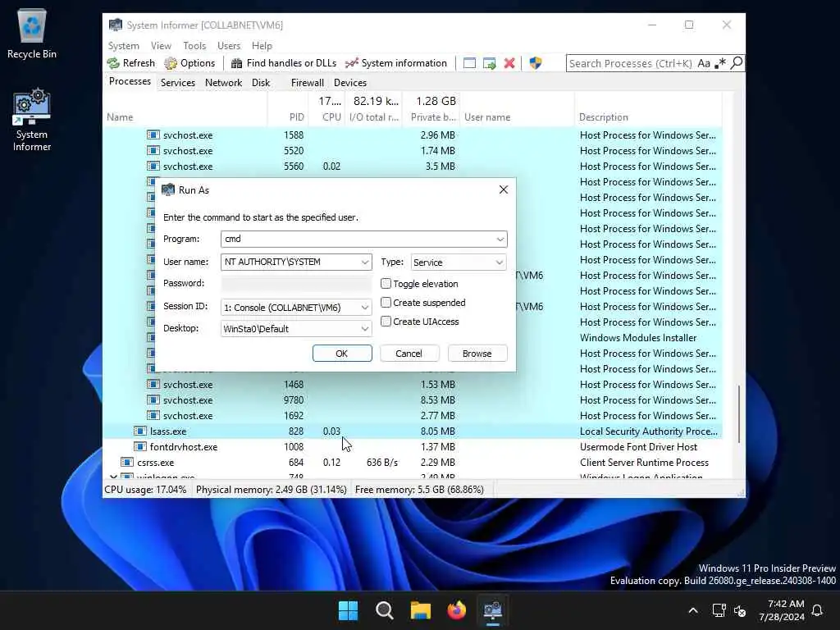The image size is (840, 630).
Task: Click Cancel in Run As dialog
Action: (409, 354)
